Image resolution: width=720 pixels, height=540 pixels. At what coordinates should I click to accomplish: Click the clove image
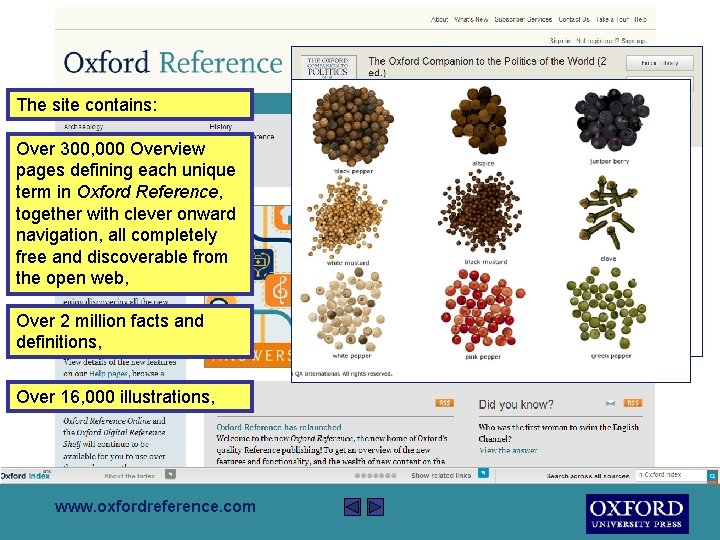(x=608, y=213)
